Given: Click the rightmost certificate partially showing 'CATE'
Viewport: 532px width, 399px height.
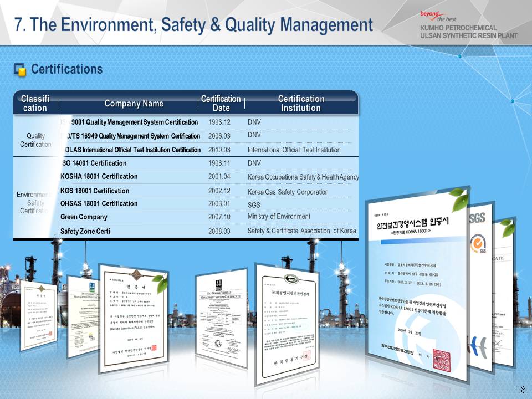Looking at the screenshot, I should pyautogui.click(x=503, y=294).
